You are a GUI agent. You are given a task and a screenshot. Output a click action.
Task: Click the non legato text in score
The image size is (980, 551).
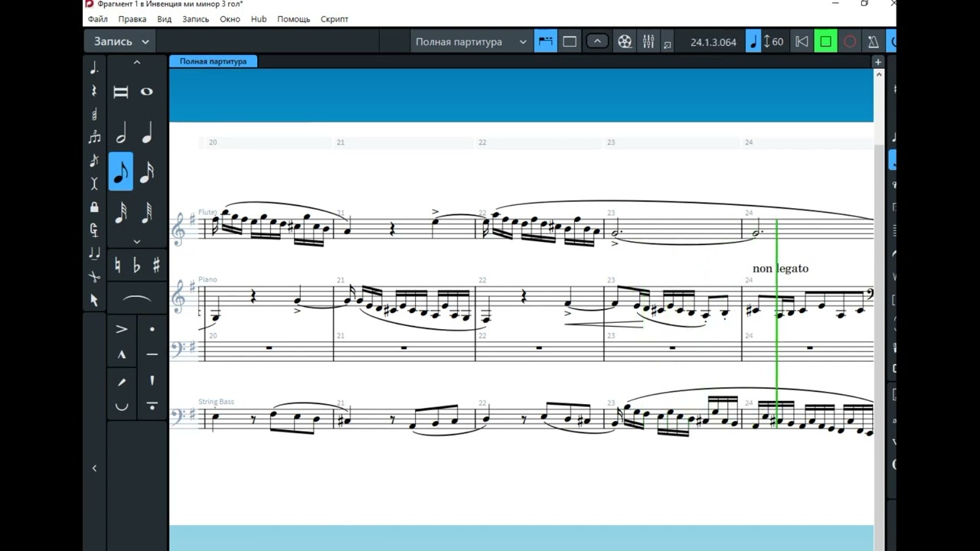(x=780, y=269)
